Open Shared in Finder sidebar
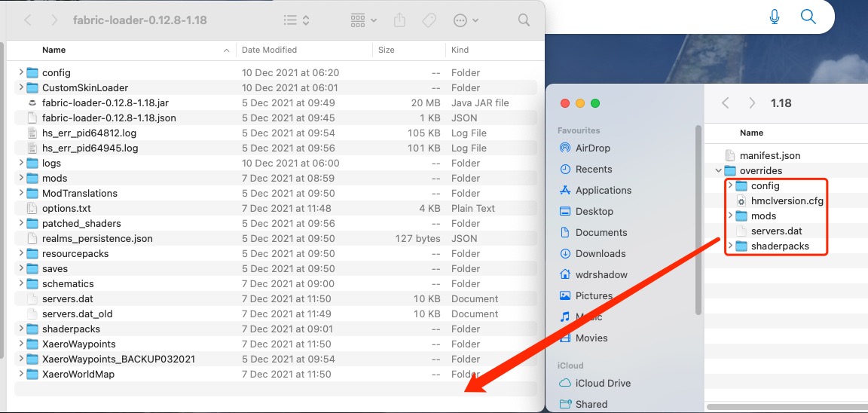Image resolution: width=868 pixels, height=413 pixels. coord(591,404)
